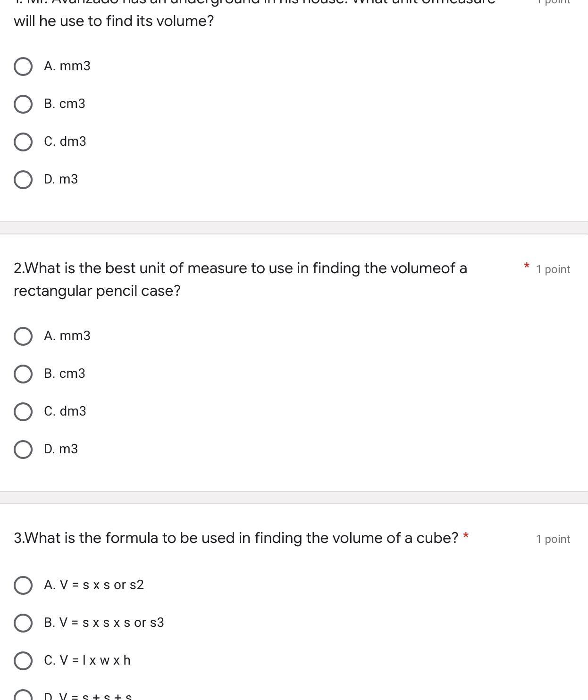Image resolution: width=588 pixels, height=700 pixels.
Task: Pick 'C. dm3' for the pencil case question
Action: (x=23, y=412)
